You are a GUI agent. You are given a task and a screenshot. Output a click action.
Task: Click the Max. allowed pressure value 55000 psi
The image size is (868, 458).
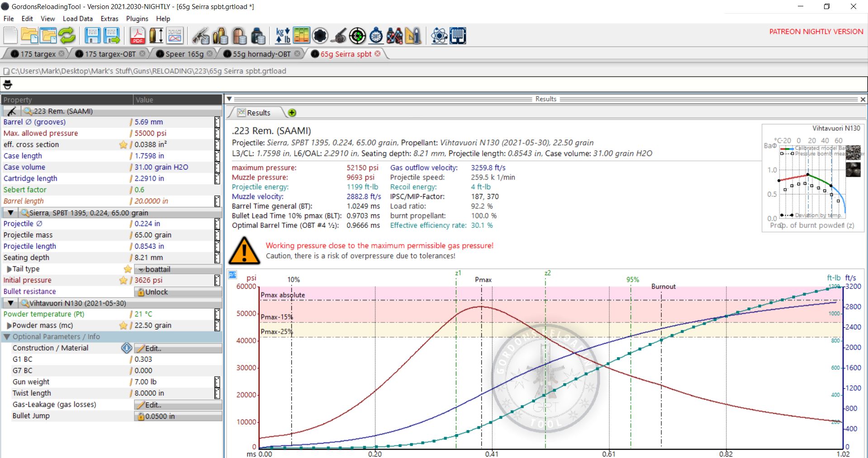(x=151, y=133)
